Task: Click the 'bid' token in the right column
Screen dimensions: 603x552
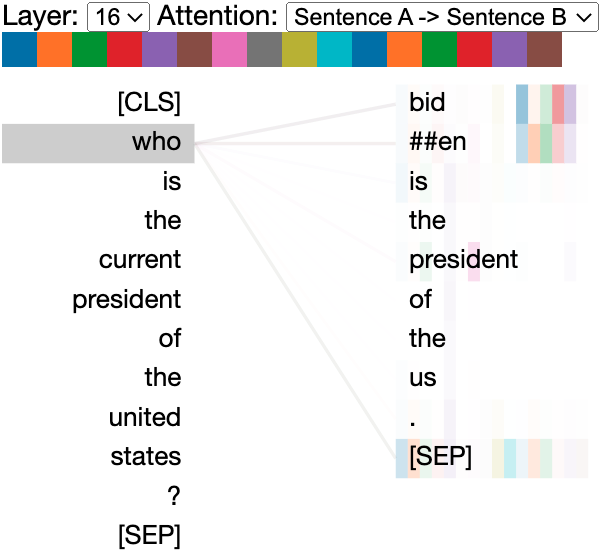Action: [427, 102]
